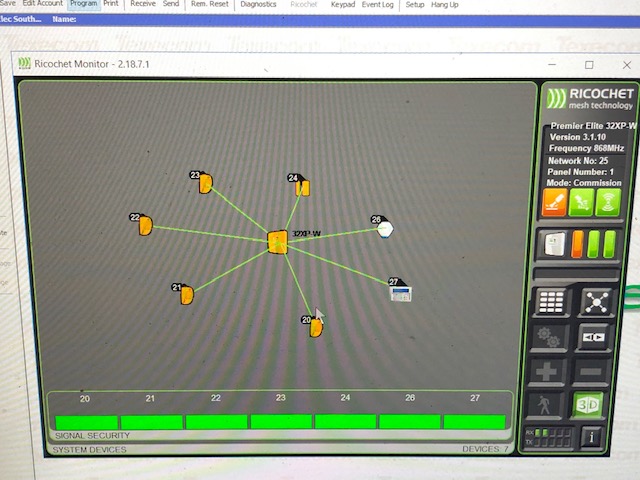Select device 22 node on map
This screenshot has width=640, height=480.
click(145, 226)
